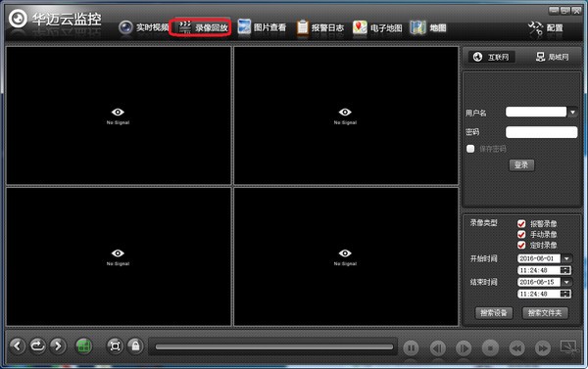Click the 搜索设备 search device button
Viewport: 588px width, 369px height.
494,313
